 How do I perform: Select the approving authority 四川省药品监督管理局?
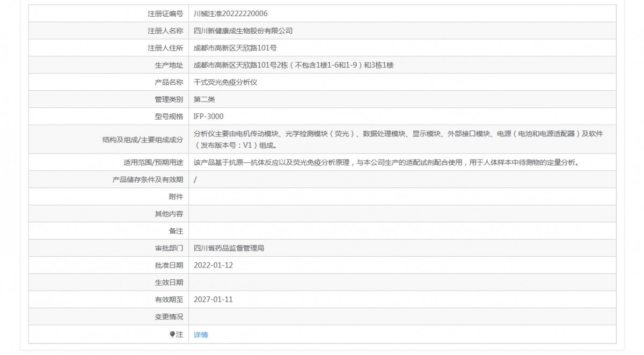[x=229, y=248]
